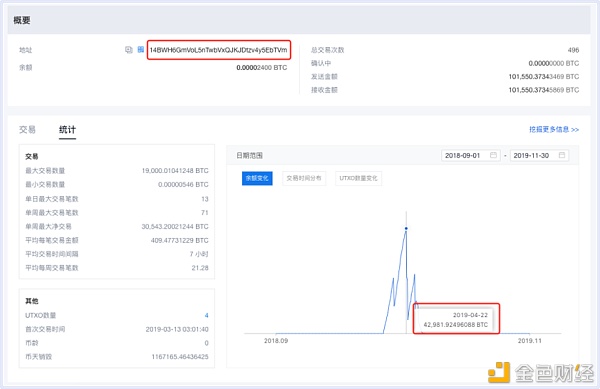Screen dimensions: 600x389
Task: Click the 2018.09 axis label on chart
Action: 276,341
